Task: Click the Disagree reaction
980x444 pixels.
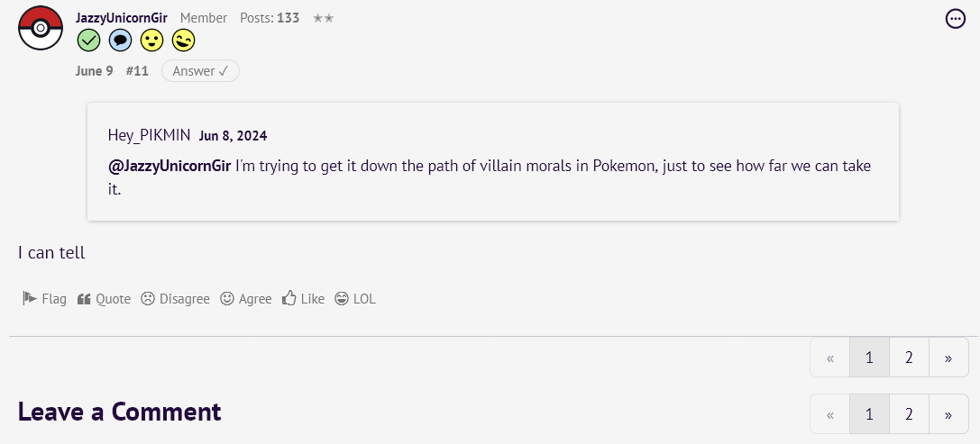Action: click(175, 299)
